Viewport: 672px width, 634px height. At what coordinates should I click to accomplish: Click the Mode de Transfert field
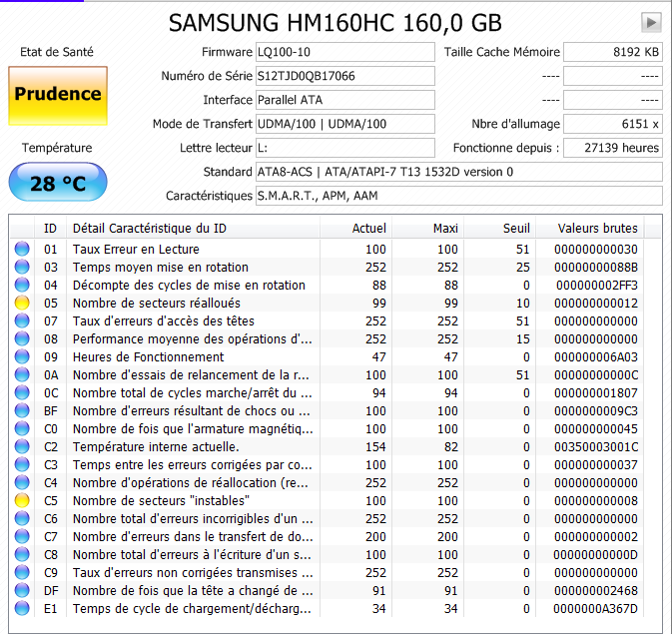[345, 124]
